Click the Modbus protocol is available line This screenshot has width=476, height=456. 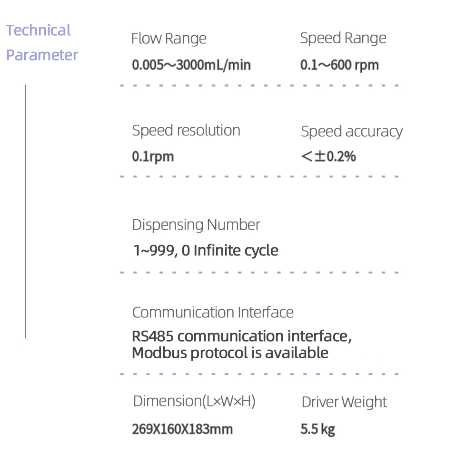click(230, 353)
